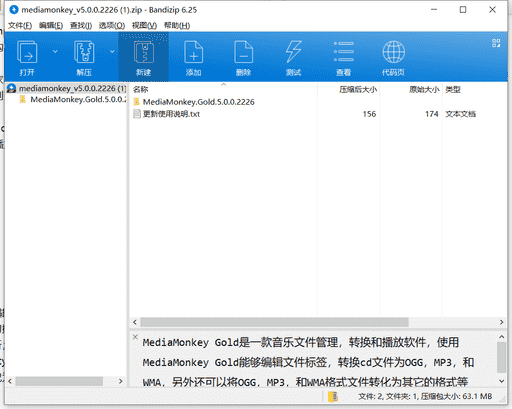Sort by the 压缩后大小 column header

click(348, 89)
